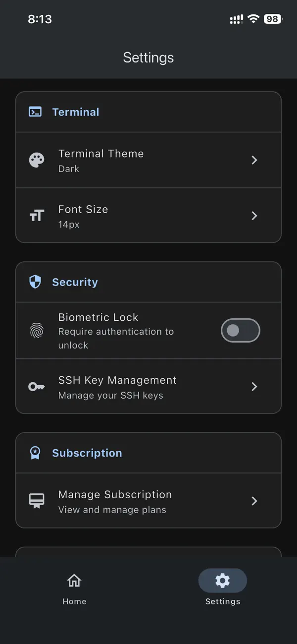The height and width of the screenshot is (644, 297).
Task: Enable the Biometric Lock toggle
Action: [241, 331]
